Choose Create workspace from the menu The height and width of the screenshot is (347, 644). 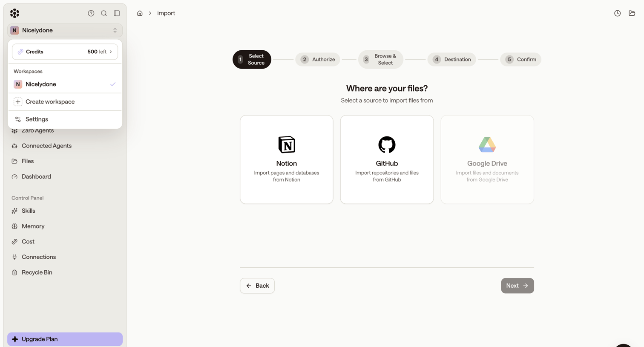tap(65, 102)
